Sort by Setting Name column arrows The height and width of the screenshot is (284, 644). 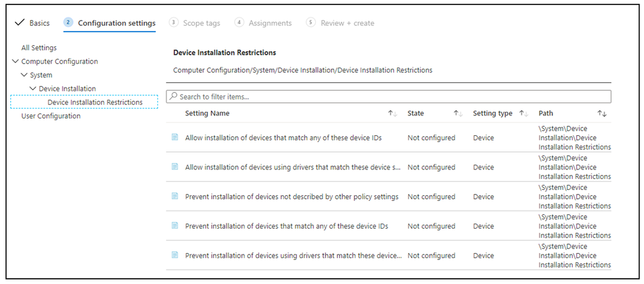tap(392, 113)
